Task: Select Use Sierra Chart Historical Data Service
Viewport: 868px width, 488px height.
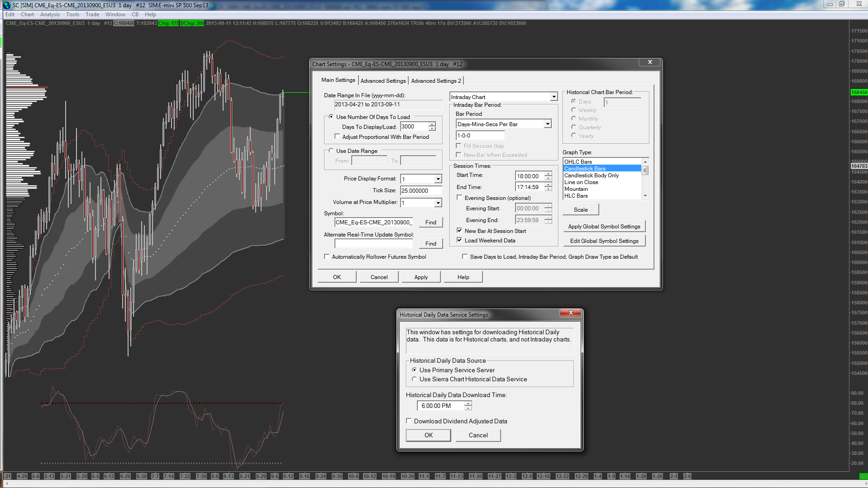Action: [x=414, y=379]
